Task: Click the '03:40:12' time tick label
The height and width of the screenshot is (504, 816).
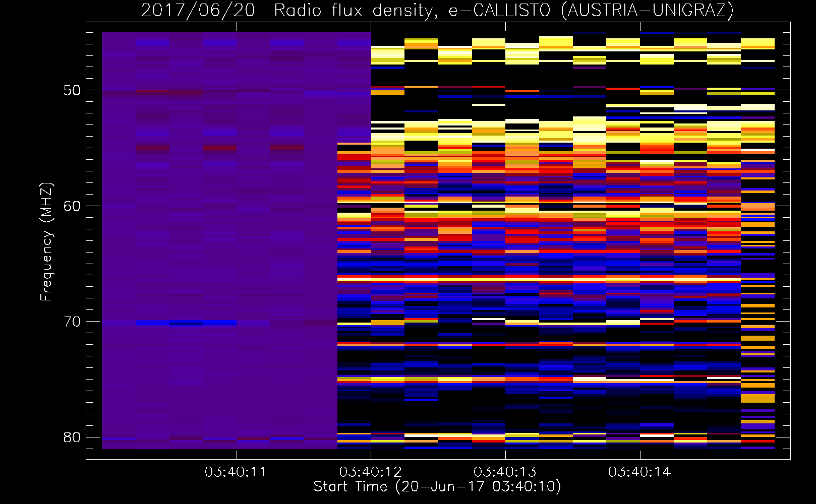Action: point(370,472)
